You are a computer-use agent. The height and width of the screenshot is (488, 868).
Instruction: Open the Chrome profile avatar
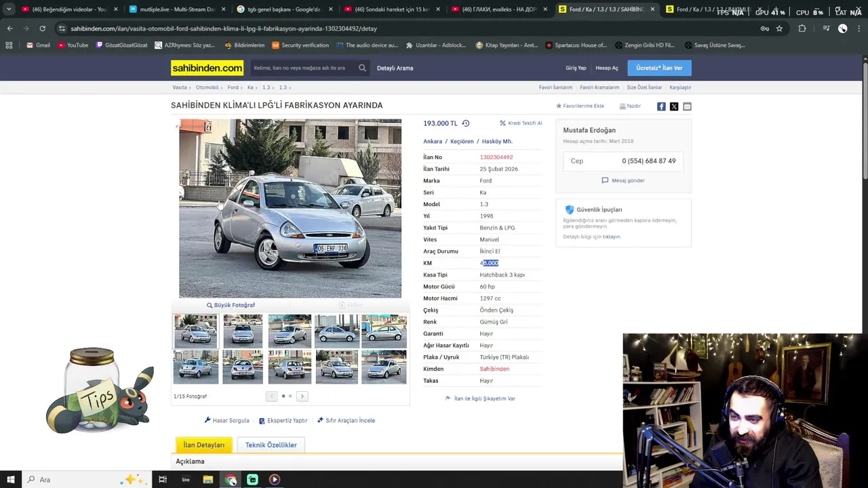(842, 28)
